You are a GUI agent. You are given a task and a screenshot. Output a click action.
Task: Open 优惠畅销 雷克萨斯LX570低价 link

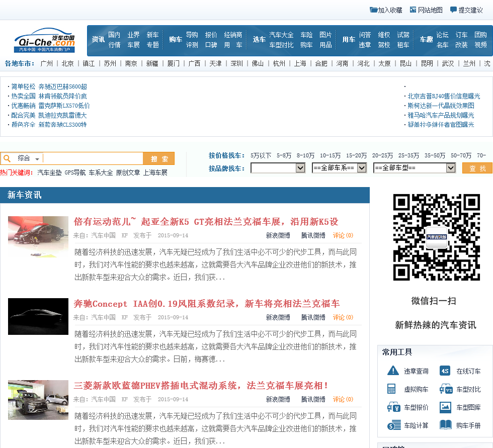coord(50,106)
